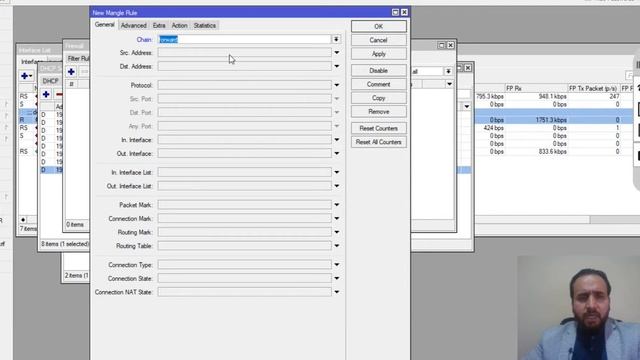Open Filter Rules tab in Firewall window
The width and height of the screenshot is (640, 360).
(78, 58)
